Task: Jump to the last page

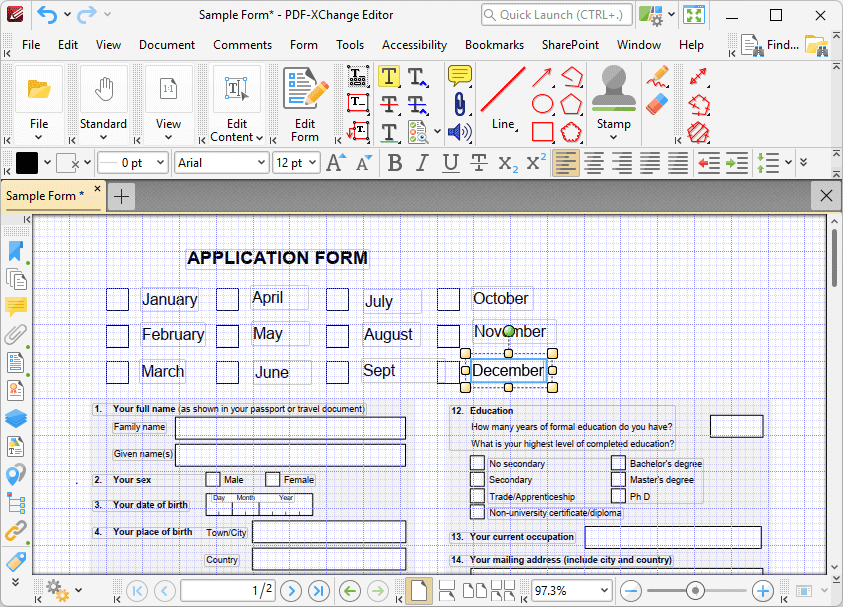Action: click(319, 591)
